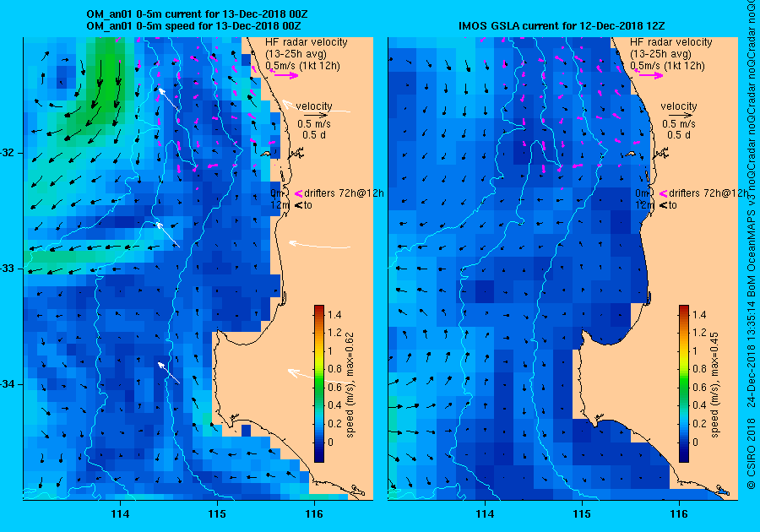Click '0.2' tick on left colorbar
760x532 pixels.
(x=334, y=423)
